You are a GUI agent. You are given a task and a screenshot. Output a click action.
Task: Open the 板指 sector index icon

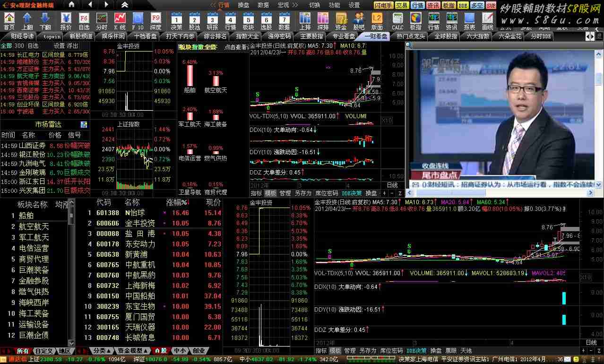415,21
